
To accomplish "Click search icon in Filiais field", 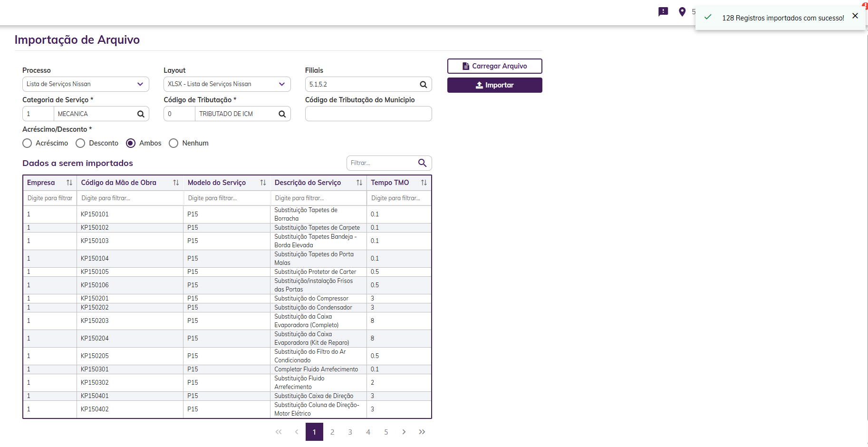I will [x=423, y=85].
